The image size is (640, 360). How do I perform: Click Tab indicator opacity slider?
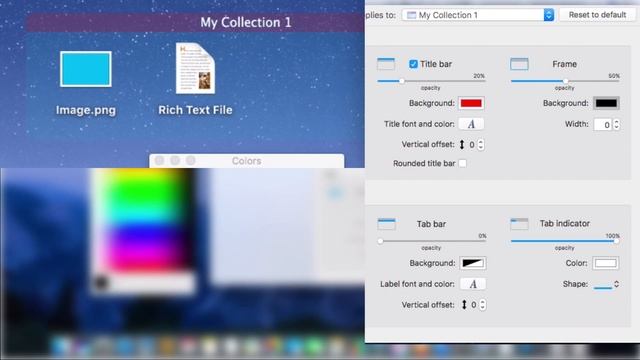point(565,241)
